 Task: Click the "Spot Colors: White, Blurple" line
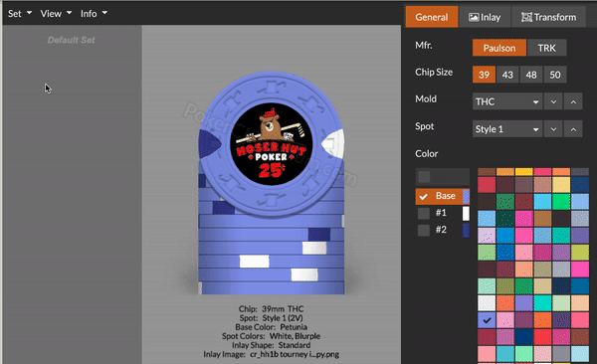pos(271,336)
